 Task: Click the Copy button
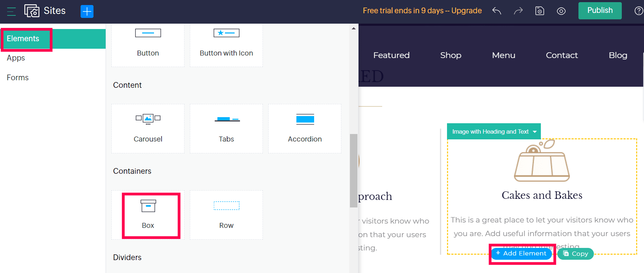[x=576, y=254]
